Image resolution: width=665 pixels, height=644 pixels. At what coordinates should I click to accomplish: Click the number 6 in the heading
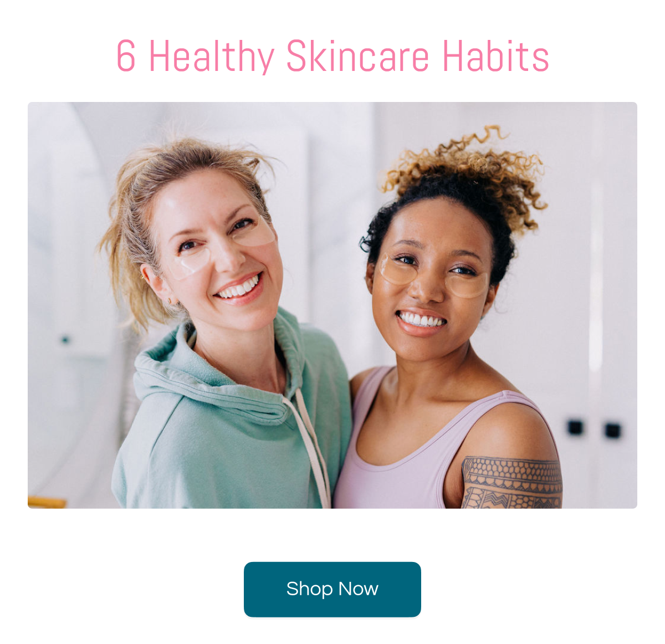point(126,57)
